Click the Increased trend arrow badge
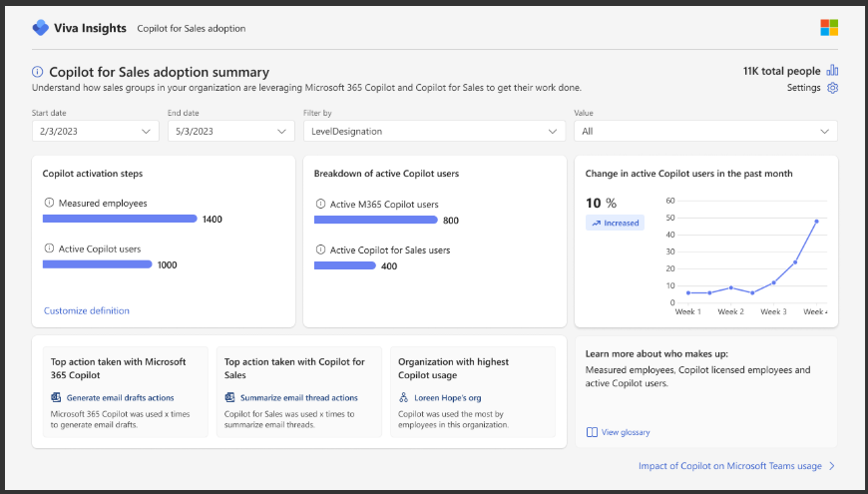The width and height of the screenshot is (868, 494). [x=615, y=223]
